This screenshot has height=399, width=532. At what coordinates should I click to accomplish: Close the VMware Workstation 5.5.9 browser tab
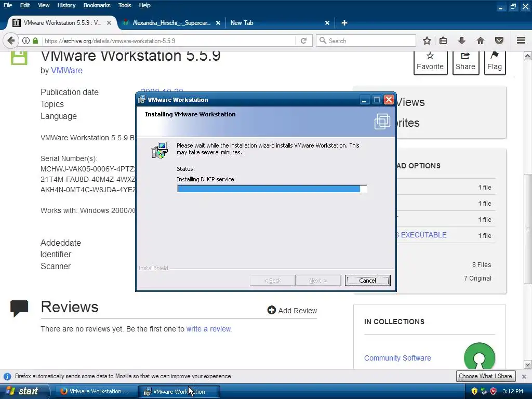(109, 23)
